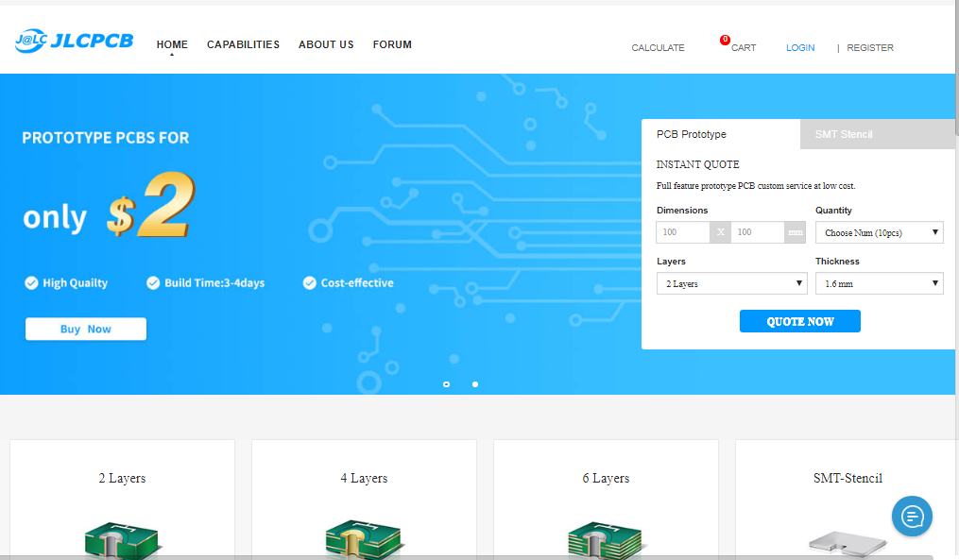Click the REGISTER link
This screenshot has width=959, height=560.
tap(869, 47)
